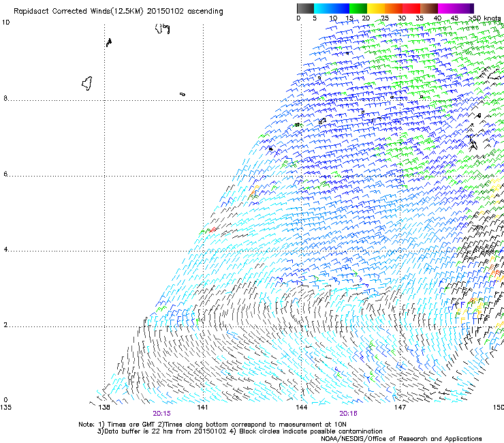Screen dimensions: 504x443
Task: Click latitude label '8' on left axis
Action: pyautogui.click(x=5, y=98)
